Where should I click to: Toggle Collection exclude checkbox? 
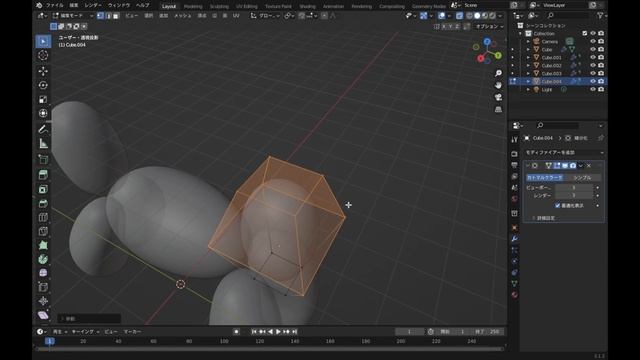coord(585,33)
